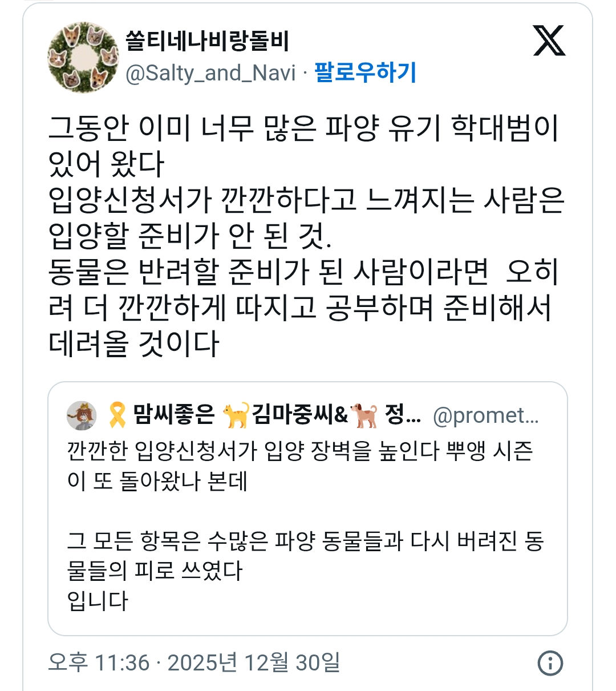The height and width of the screenshot is (691, 616).
Task: Click the brown dog emoji in quoted name
Action: tap(364, 415)
